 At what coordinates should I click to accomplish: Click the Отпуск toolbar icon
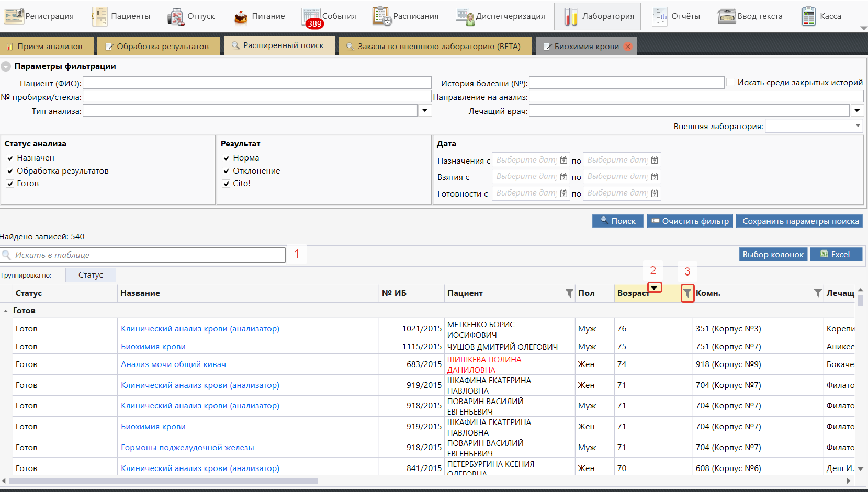(176, 17)
